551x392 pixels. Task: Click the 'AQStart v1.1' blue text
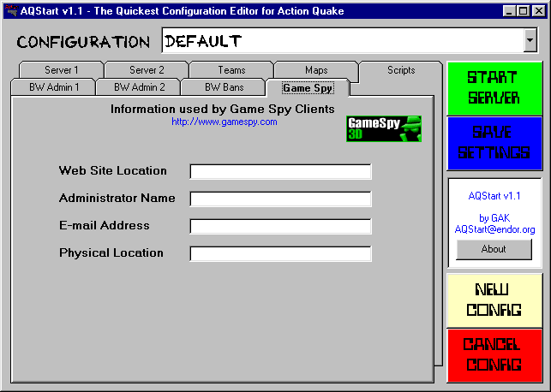(x=494, y=196)
